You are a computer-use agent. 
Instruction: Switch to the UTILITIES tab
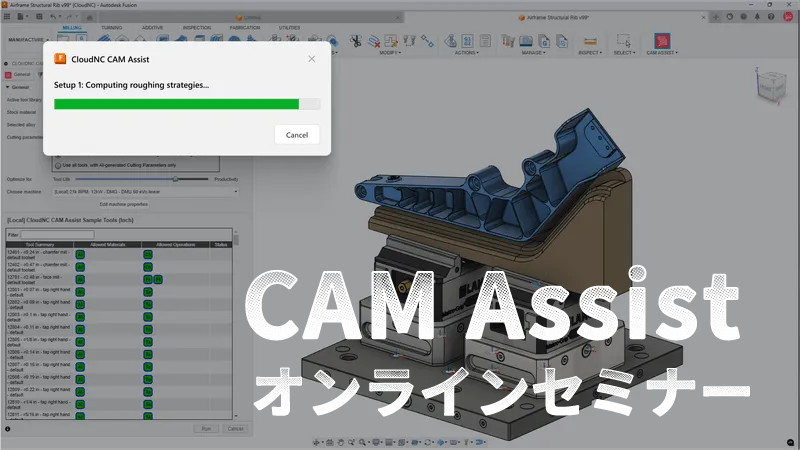click(289, 28)
